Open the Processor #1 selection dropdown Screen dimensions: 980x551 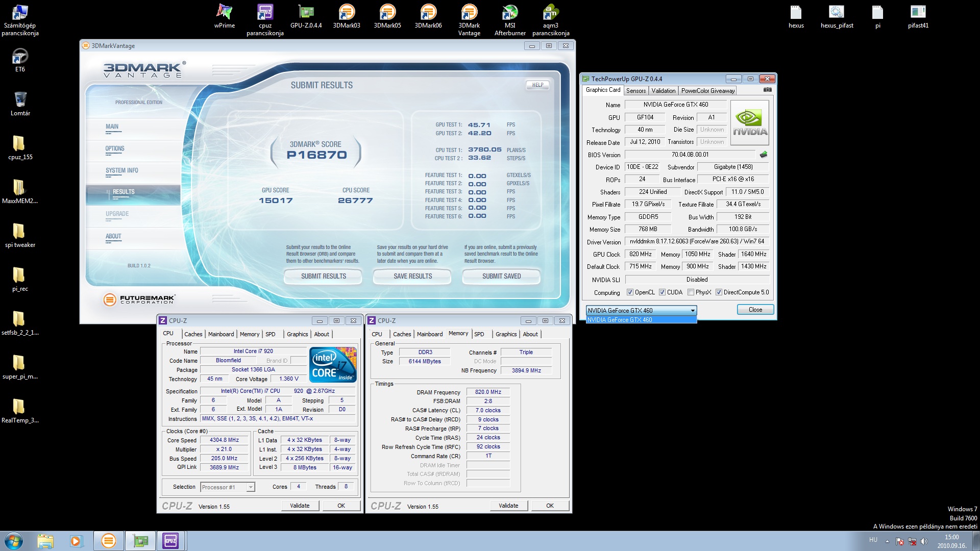tap(251, 487)
